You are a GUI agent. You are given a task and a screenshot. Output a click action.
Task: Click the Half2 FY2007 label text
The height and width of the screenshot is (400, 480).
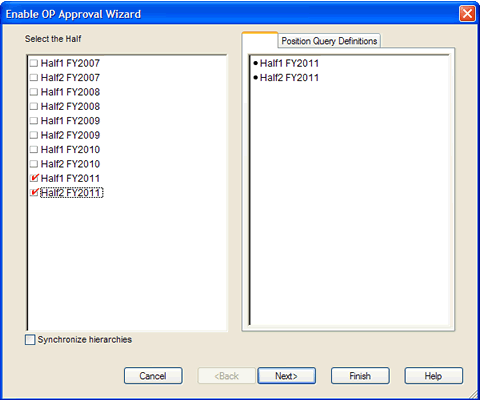tap(70, 77)
